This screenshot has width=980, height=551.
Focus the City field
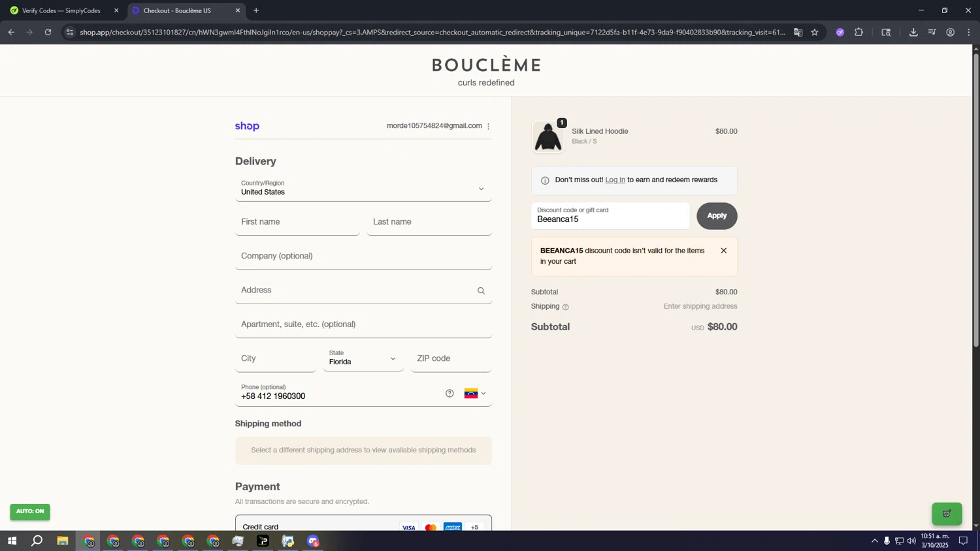point(276,358)
